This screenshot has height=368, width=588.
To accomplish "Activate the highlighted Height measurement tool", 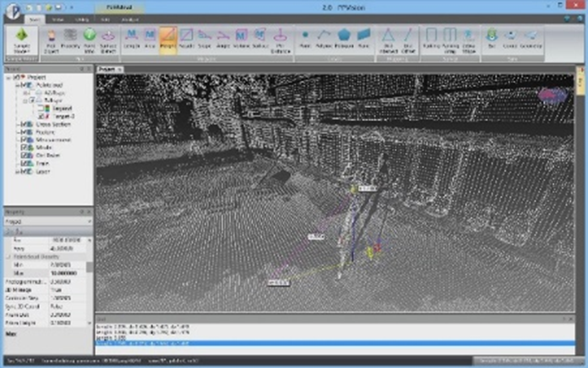I will point(168,40).
